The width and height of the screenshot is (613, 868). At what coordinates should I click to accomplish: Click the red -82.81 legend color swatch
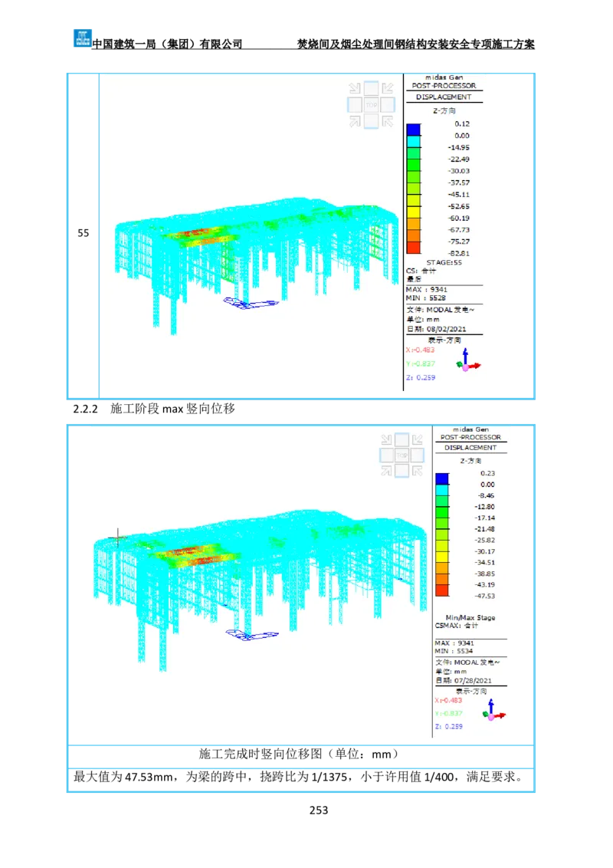point(414,247)
